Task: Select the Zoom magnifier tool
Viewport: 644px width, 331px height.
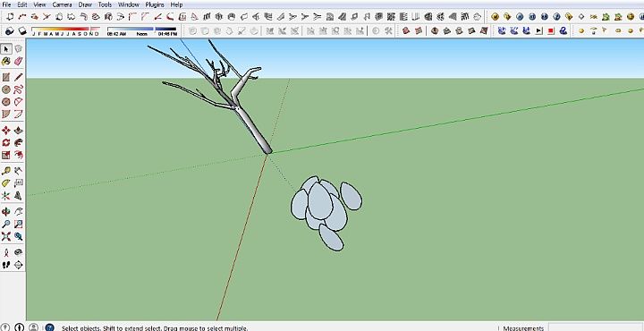Action: click(6, 225)
